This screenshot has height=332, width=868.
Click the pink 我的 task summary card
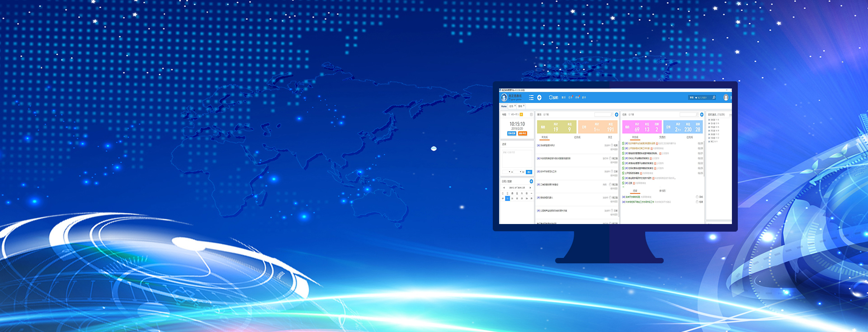(642, 127)
